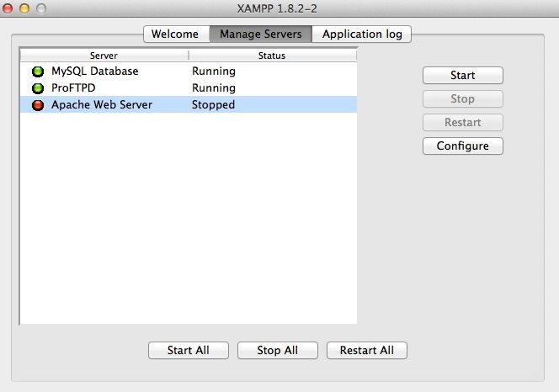The width and height of the screenshot is (559, 392).
Task: Click the red status icon beside Apache Web Server
Action: tap(38, 105)
